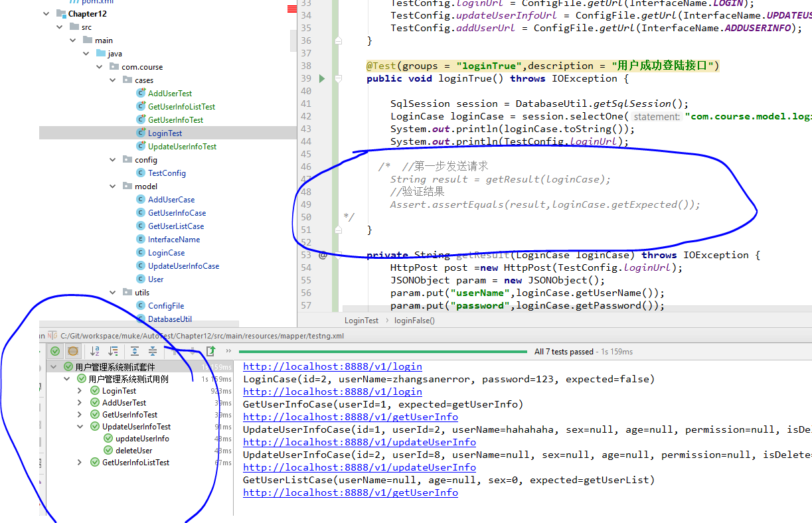The height and width of the screenshot is (523, 812).
Task: Collapse all test result nodes
Action: pos(153,351)
